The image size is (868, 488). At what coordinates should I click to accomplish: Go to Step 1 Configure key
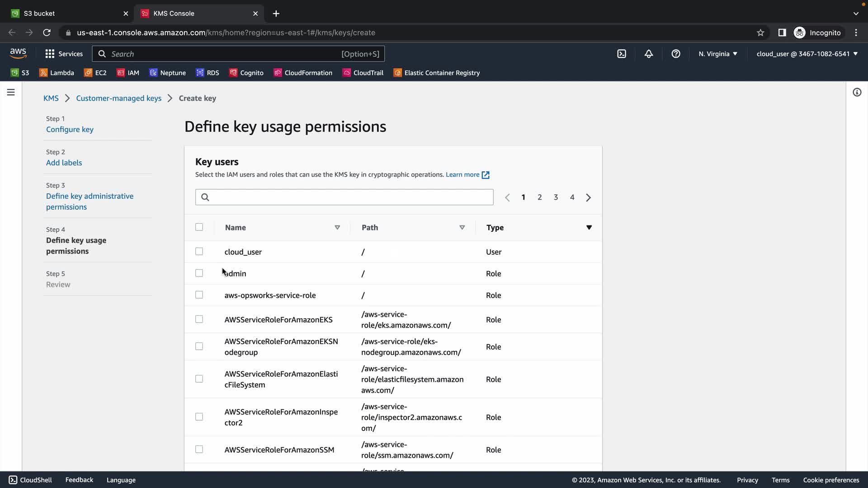click(70, 129)
